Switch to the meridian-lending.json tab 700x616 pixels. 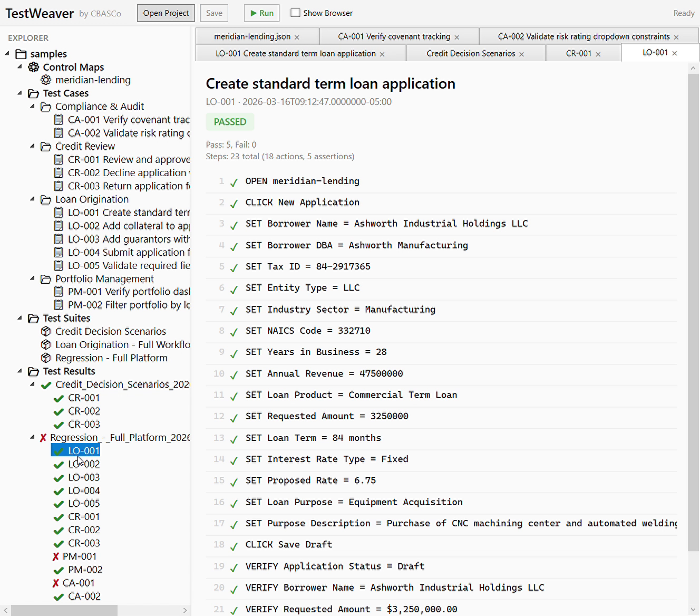click(253, 36)
